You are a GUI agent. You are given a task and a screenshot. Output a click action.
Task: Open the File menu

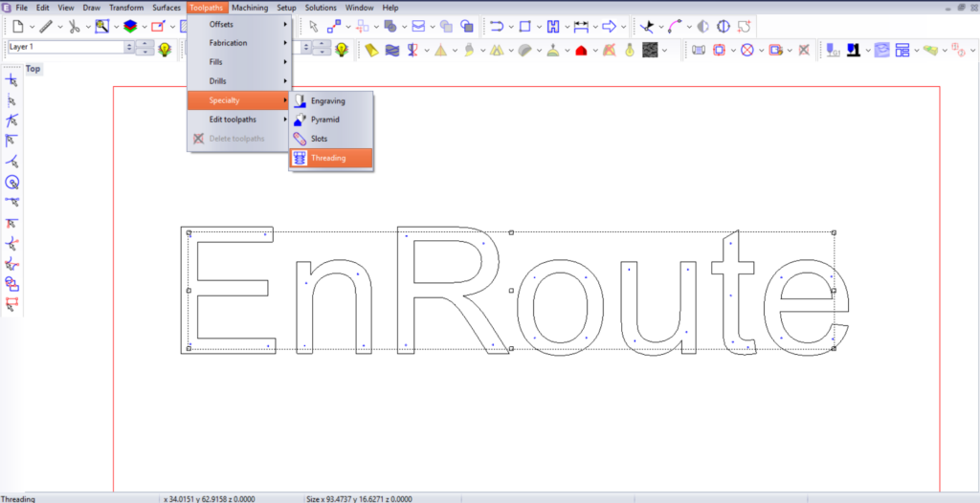tap(21, 8)
